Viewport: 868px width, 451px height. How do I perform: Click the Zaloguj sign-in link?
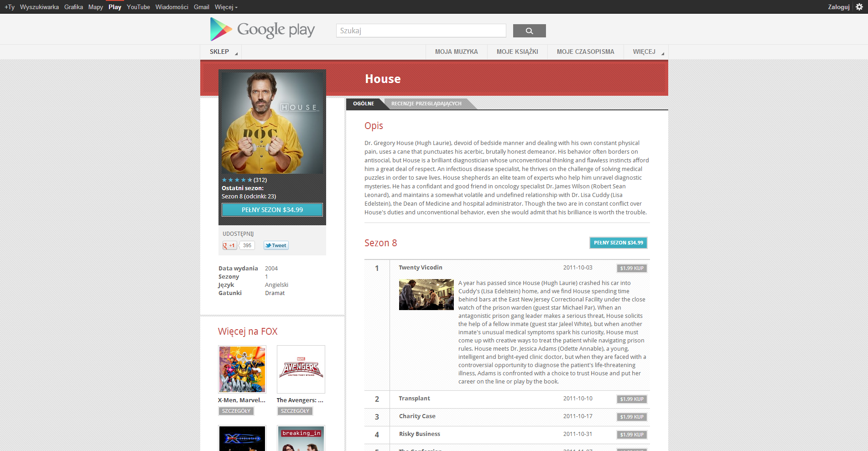(839, 7)
